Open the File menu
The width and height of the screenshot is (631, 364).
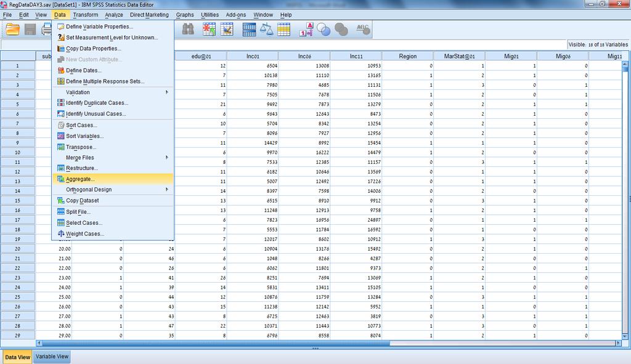tap(7, 15)
